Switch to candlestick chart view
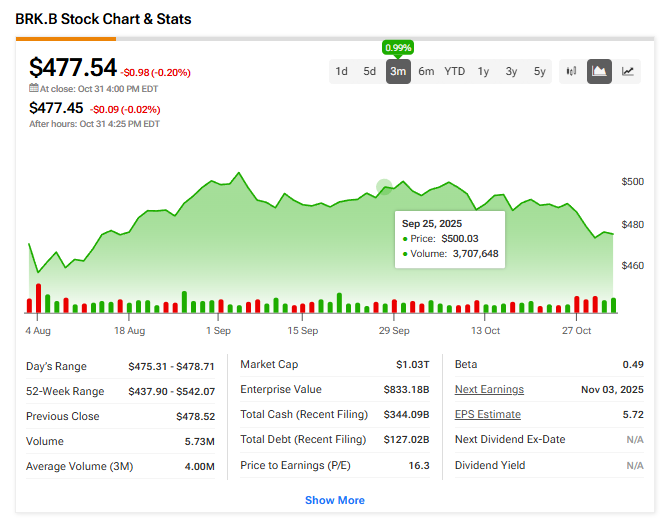Viewport: 670px width, 521px height. pyautogui.click(x=572, y=71)
